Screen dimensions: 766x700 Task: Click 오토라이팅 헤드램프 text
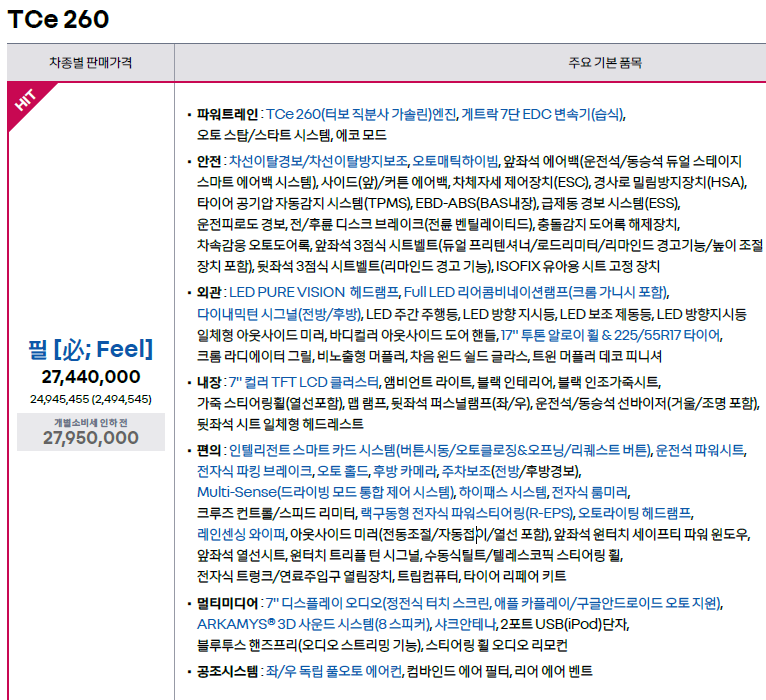pos(635,513)
